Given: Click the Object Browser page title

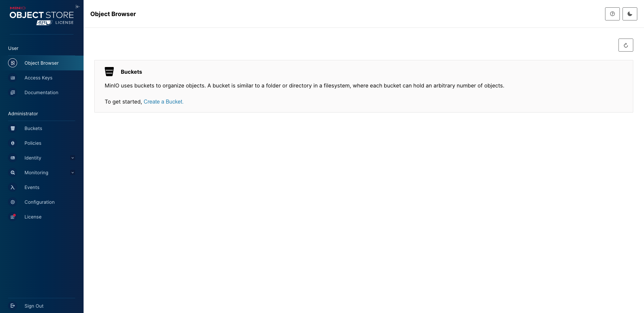Looking at the screenshot, I should click(113, 14).
